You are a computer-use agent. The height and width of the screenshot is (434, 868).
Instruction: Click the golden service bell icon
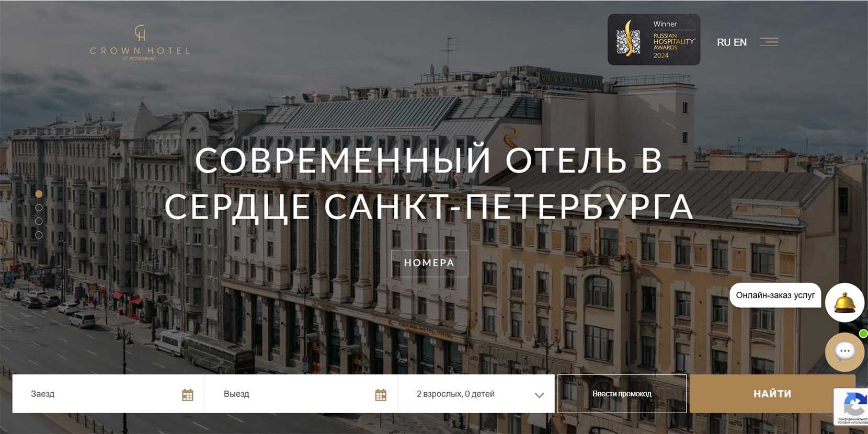tap(844, 302)
